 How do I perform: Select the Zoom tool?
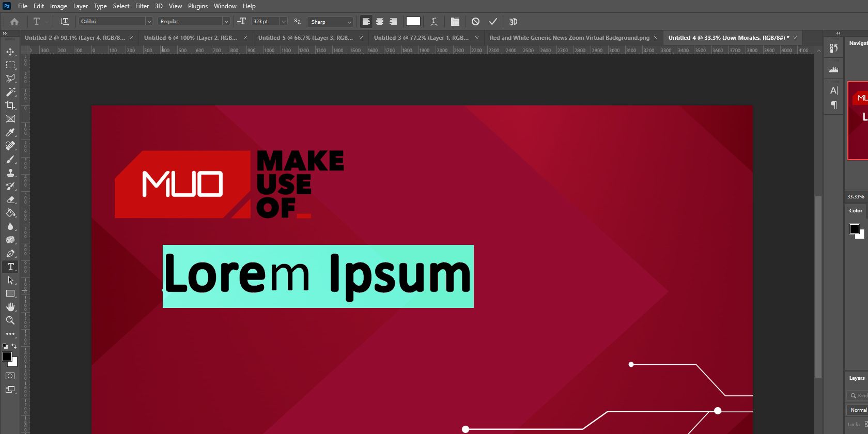(10, 320)
